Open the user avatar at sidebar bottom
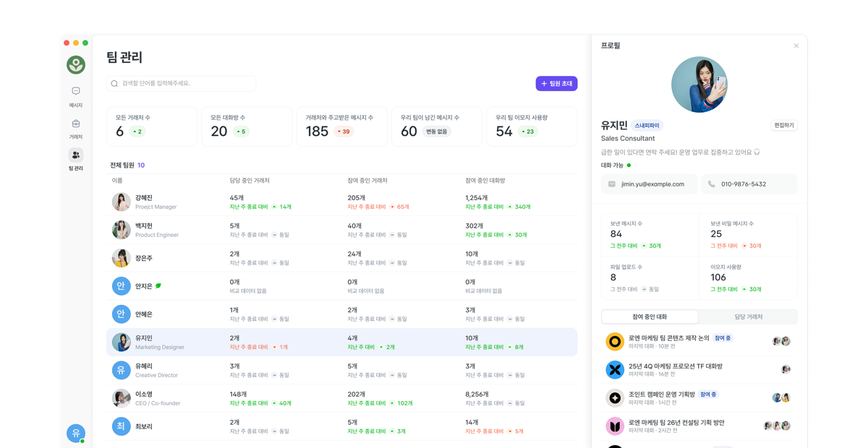The image size is (868, 448). (76, 433)
